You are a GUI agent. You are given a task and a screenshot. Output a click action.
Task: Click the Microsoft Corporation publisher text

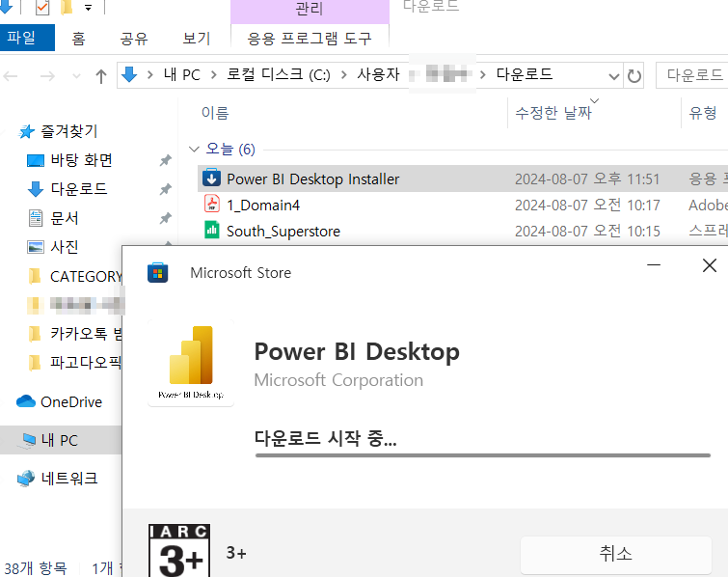coord(338,380)
